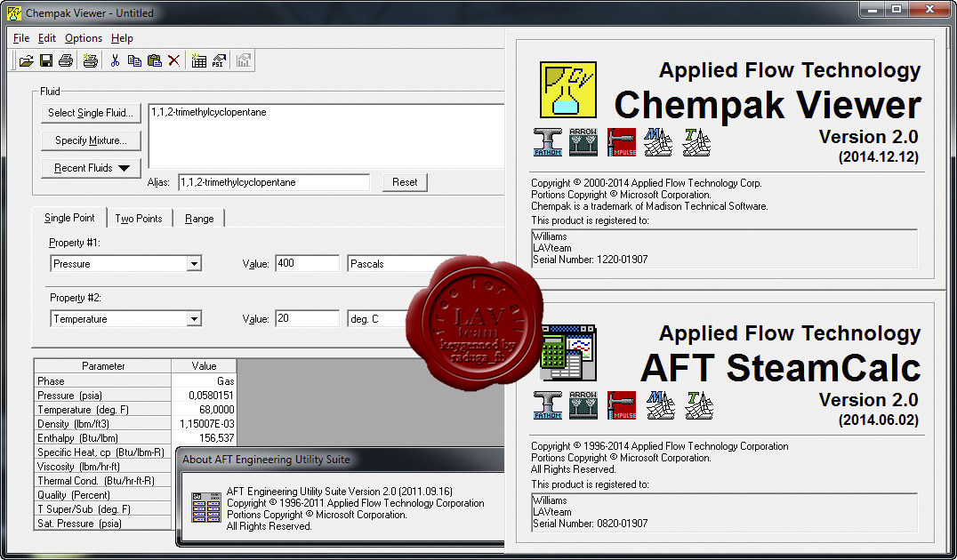
Task: Open the File menu
Action: click(x=21, y=38)
